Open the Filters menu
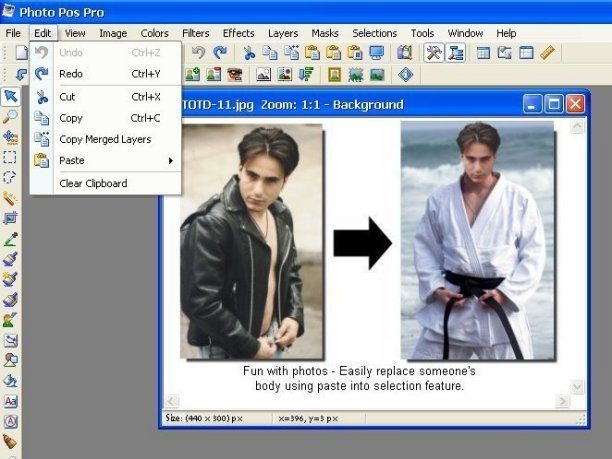This screenshot has width=612, height=459. 196,33
